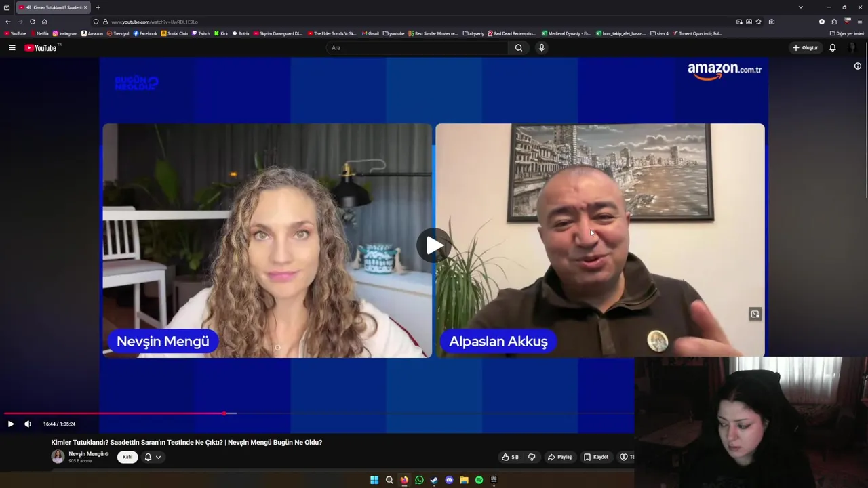Open the Netflix bookmark
This screenshot has height=488, width=868.
pos(40,33)
